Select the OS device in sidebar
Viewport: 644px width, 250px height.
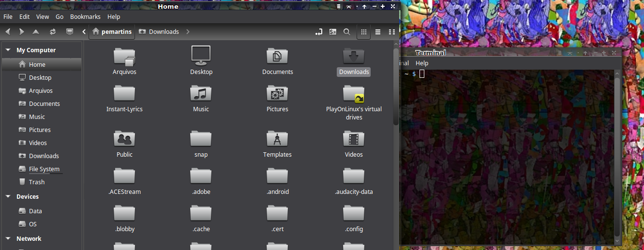(42, 224)
